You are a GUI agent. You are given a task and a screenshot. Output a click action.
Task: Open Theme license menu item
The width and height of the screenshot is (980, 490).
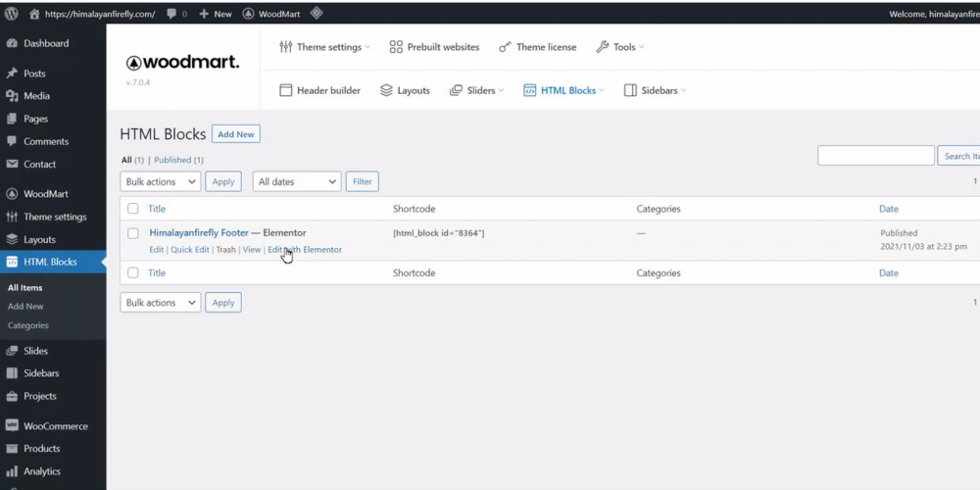pyautogui.click(x=537, y=47)
